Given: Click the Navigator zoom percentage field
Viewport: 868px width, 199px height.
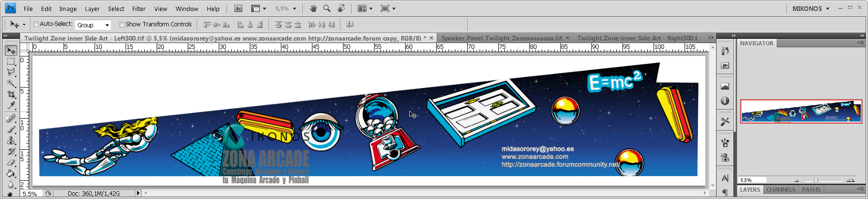Looking at the screenshot, I should pyautogui.click(x=751, y=180).
